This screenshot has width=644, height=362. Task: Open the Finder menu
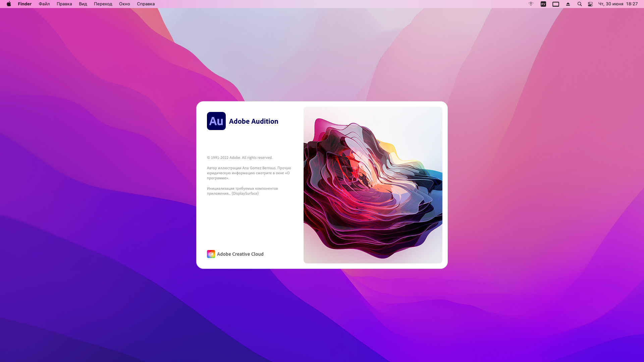[x=25, y=4]
